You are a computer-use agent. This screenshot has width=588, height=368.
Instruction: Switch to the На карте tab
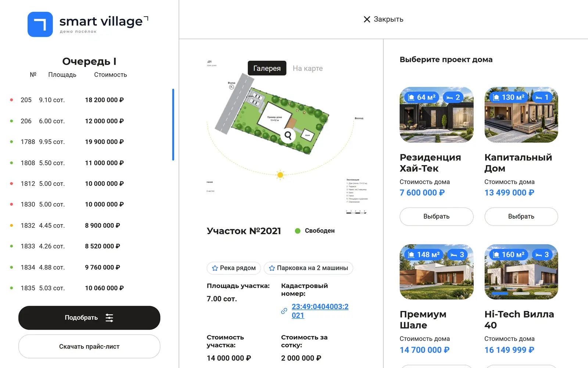coord(308,68)
